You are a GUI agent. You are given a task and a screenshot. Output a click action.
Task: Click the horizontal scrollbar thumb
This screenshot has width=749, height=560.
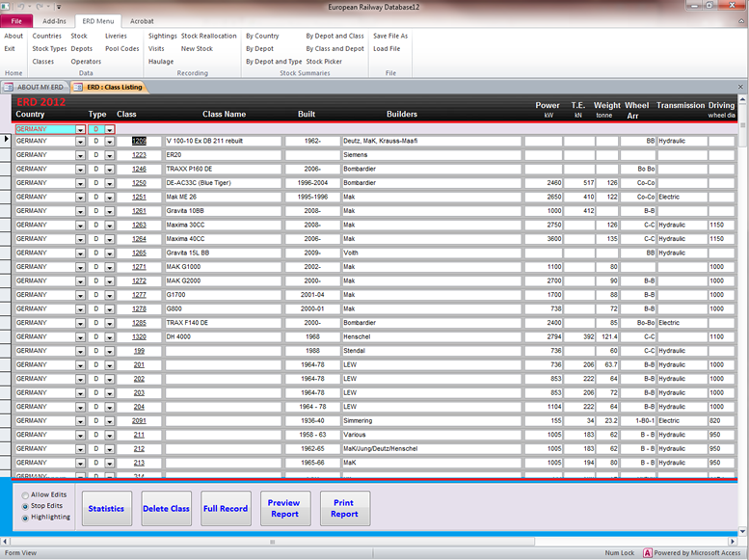click(272, 542)
